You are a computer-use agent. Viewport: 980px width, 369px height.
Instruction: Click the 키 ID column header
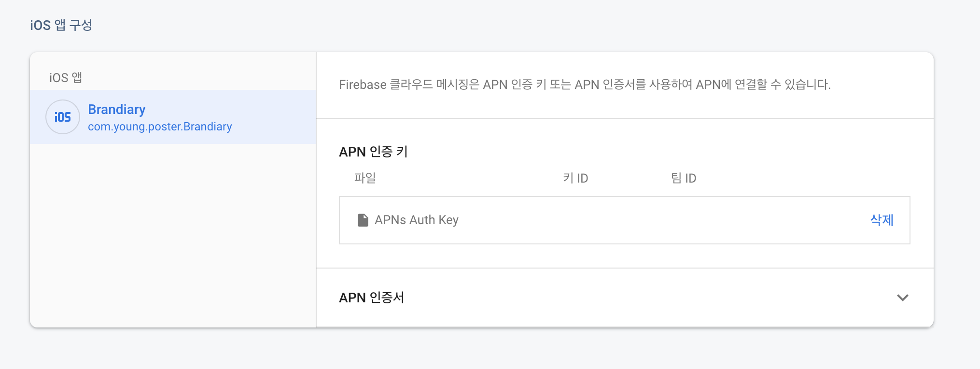coord(575,178)
